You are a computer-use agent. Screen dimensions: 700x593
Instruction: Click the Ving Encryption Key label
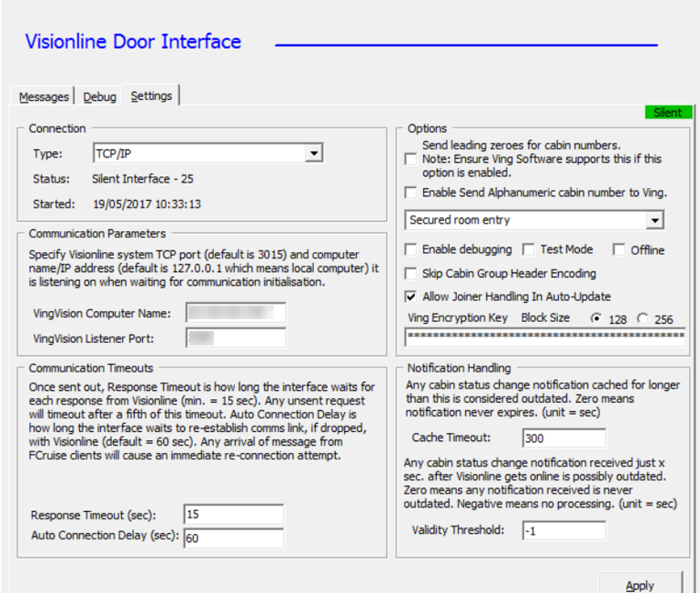click(458, 317)
